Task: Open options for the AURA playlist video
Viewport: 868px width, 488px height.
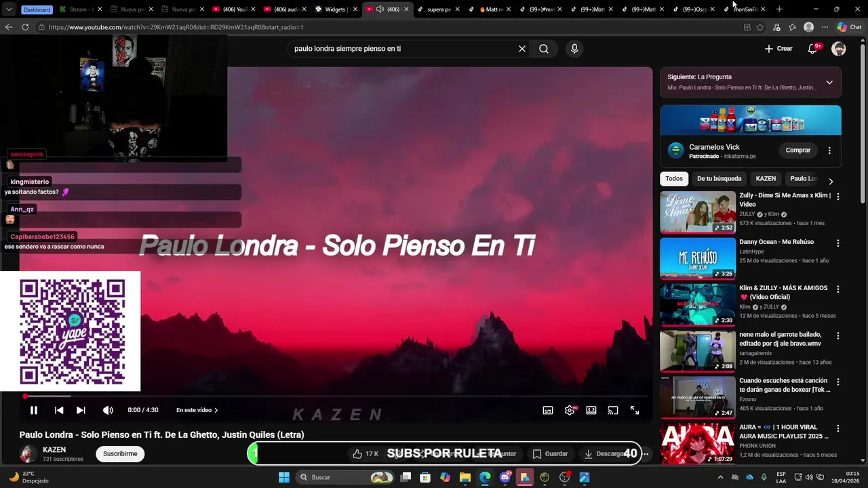Action: point(838,428)
